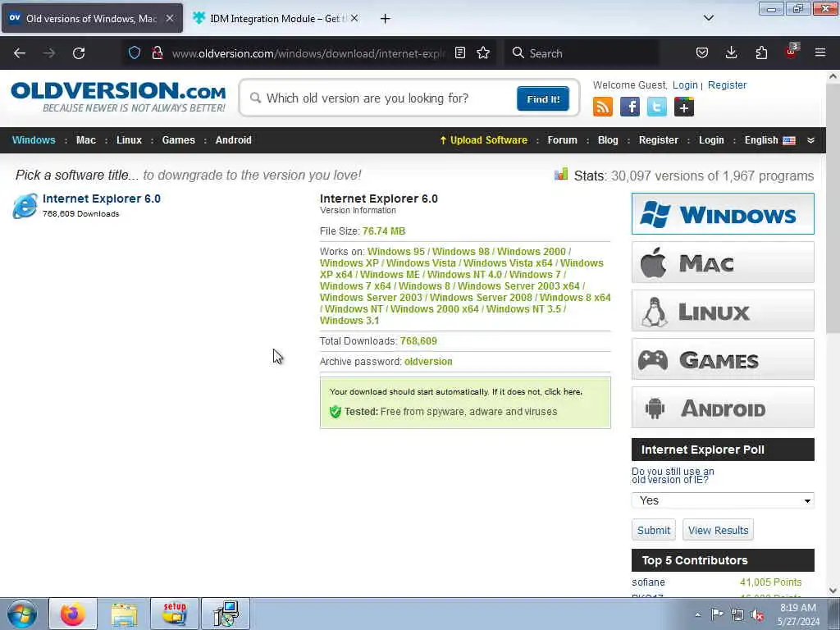Click the stats bar chart icon
The width and height of the screenshot is (840, 630).
pyautogui.click(x=561, y=175)
